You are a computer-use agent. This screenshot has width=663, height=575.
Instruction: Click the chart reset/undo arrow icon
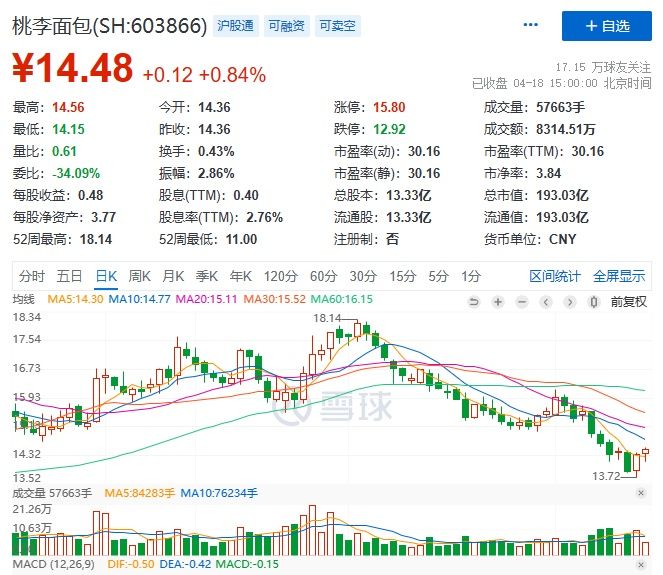coord(474,302)
